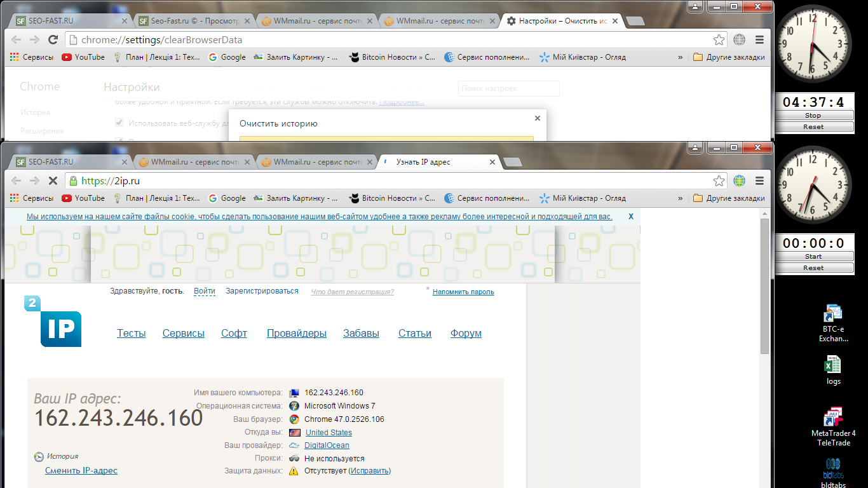
Task: Open YouTube bookmark in lower window
Action: [x=83, y=198]
